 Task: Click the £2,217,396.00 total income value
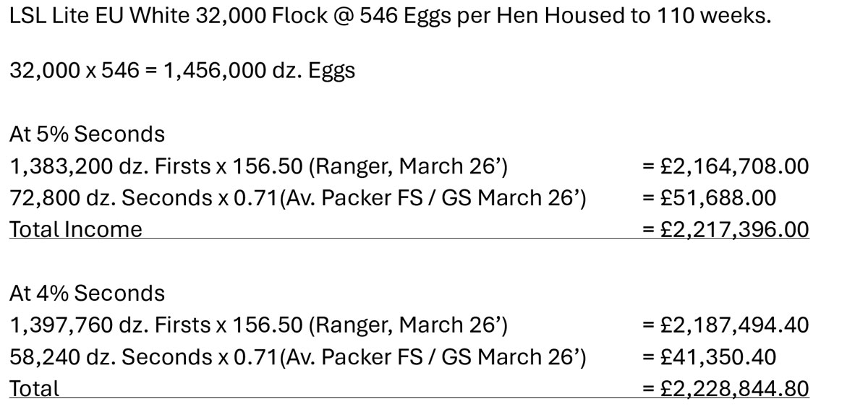point(725,230)
